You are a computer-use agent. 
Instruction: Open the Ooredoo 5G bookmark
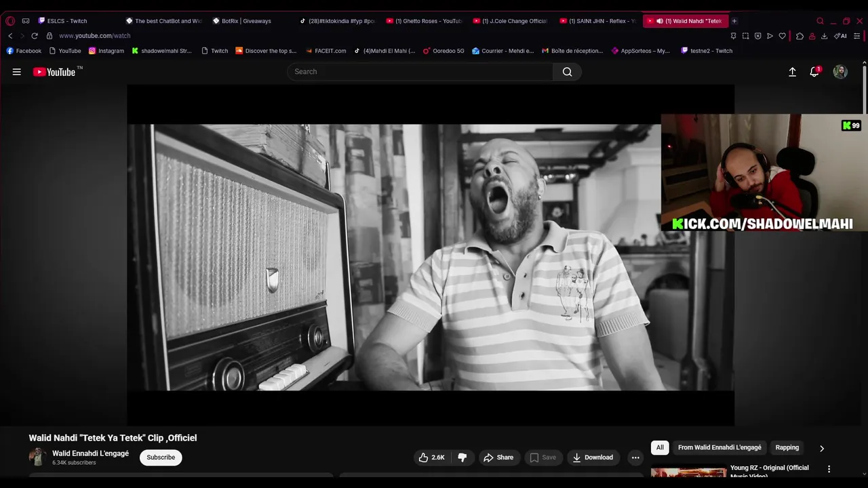click(443, 51)
